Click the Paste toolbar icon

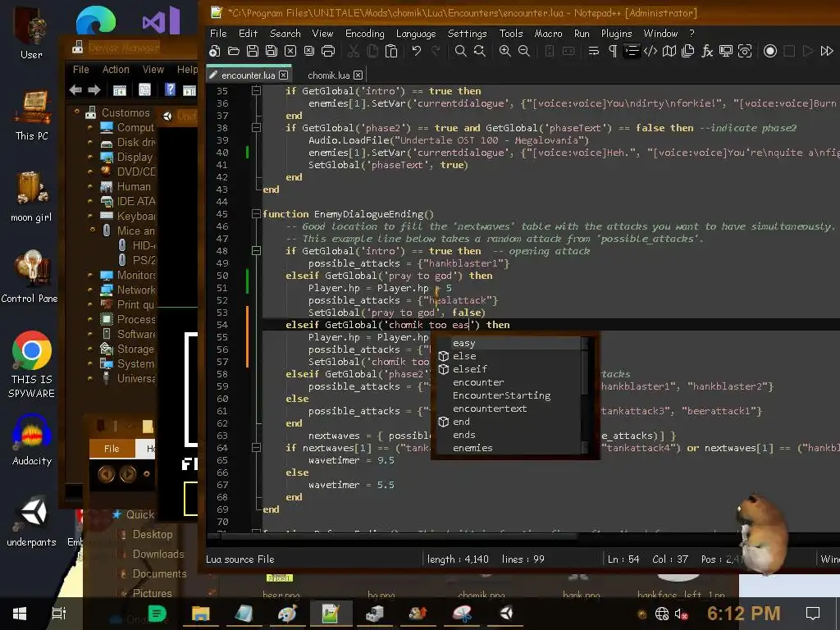[x=391, y=51]
